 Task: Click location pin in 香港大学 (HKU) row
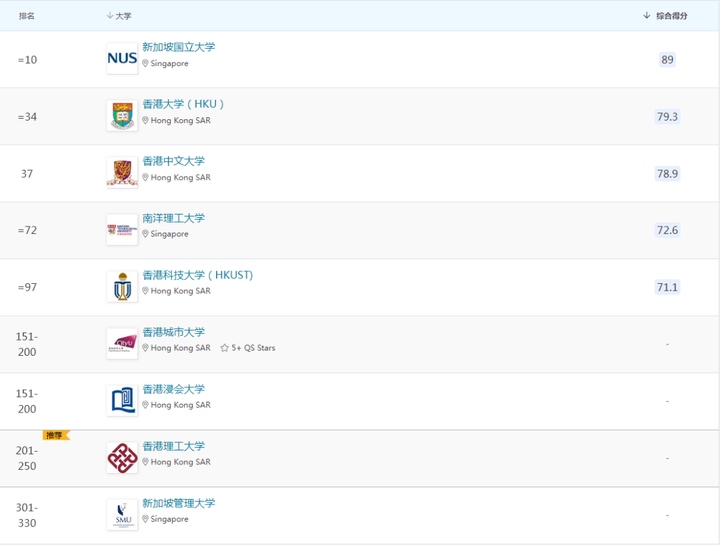tap(145, 120)
